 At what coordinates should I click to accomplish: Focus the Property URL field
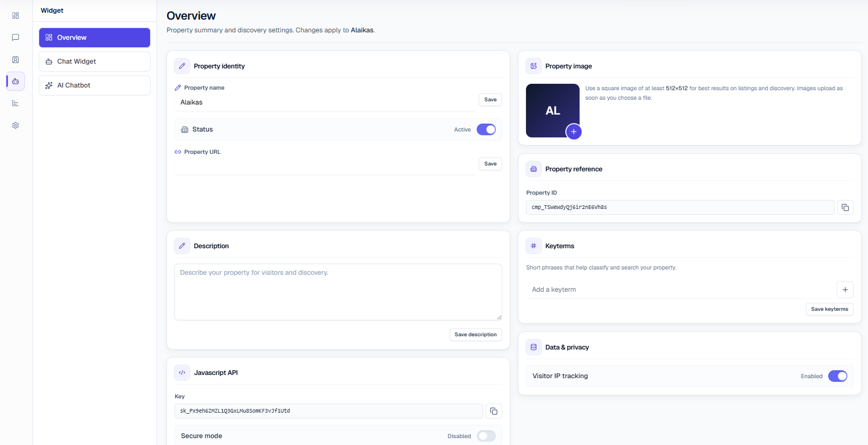pyautogui.click(x=326, y=166)
